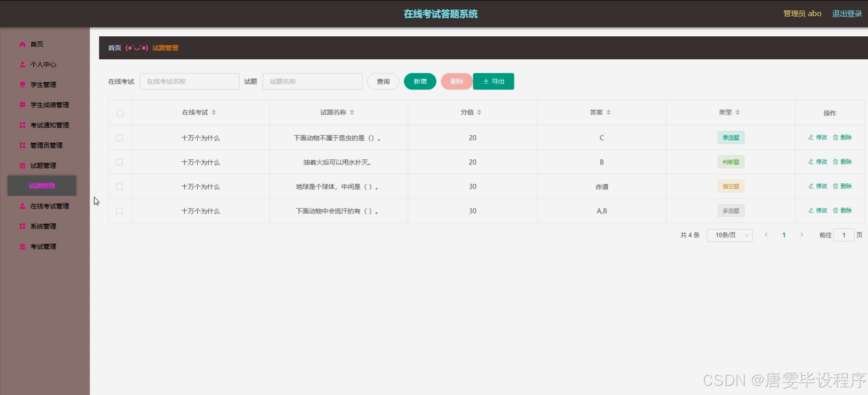Click the 单选题 type tag
The height and width of the screenshot is (395, 868).
coord(731,137)
